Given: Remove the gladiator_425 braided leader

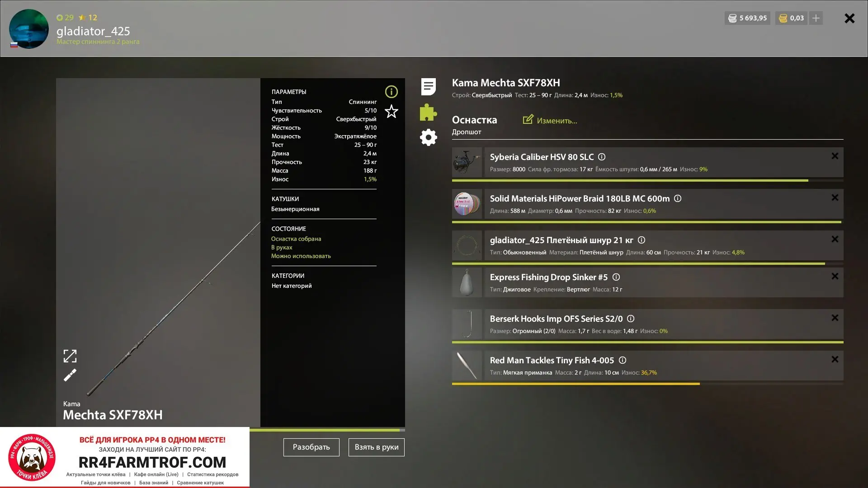Looking at the screenshot, I should pos(835,239).
